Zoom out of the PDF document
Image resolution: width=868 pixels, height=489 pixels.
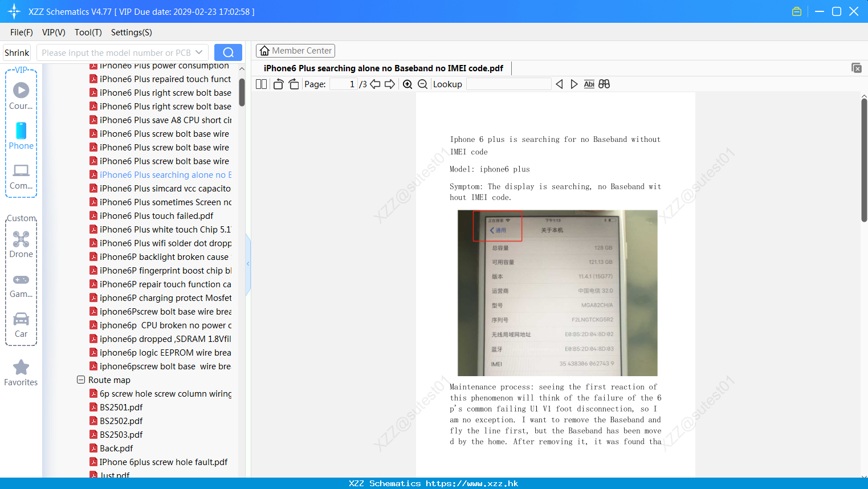423,84
